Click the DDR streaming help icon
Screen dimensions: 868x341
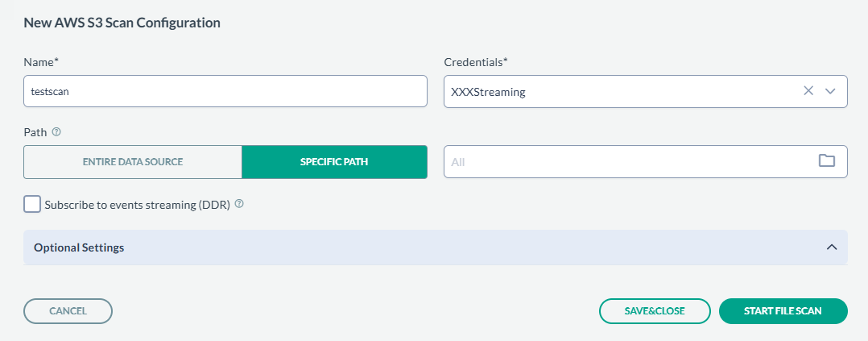(239, 204)
